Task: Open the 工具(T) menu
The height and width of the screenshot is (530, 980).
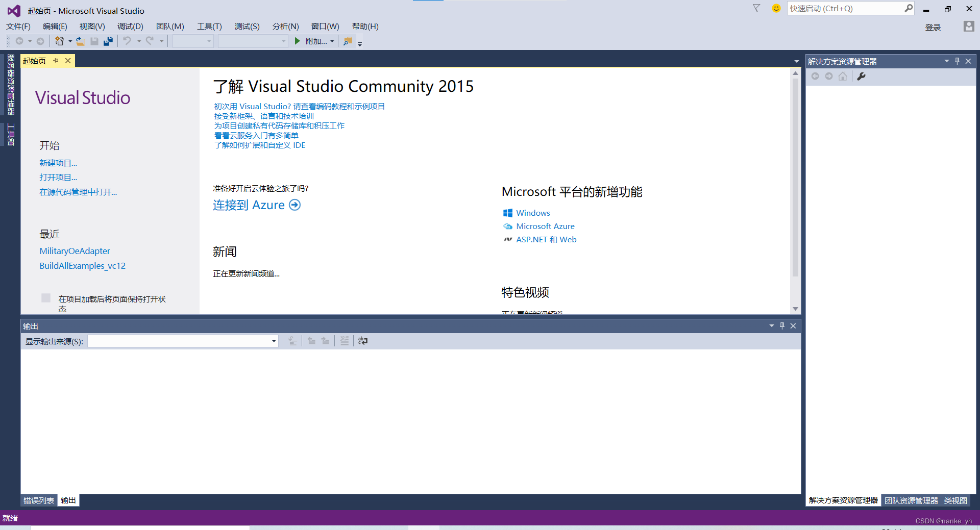Action: [x=209, y=27]
